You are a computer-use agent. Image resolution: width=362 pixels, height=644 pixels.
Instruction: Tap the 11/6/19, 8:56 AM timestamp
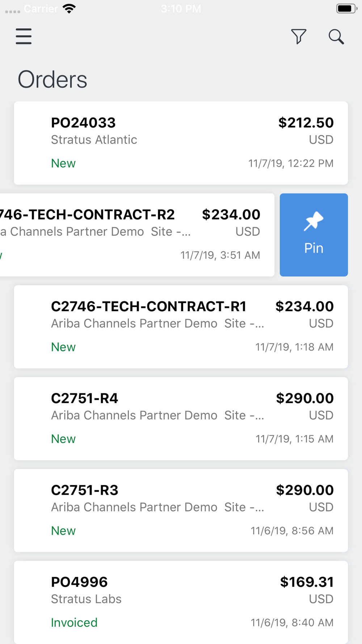[x=292, y=531]
